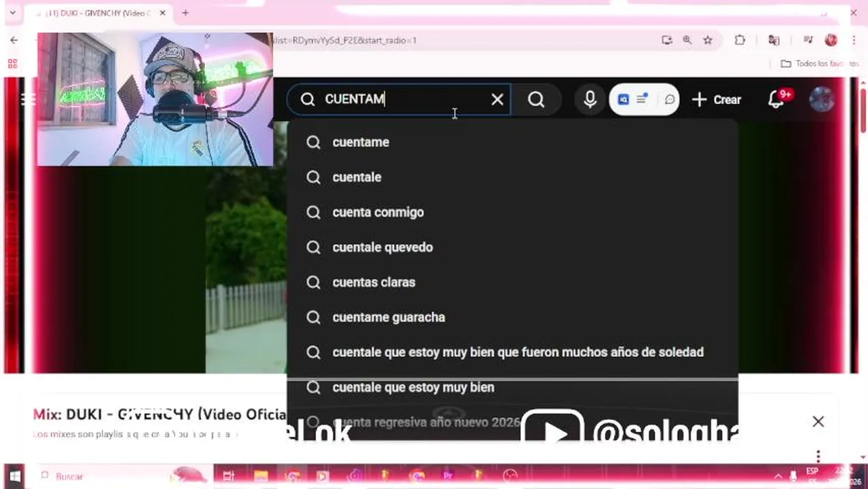This screenshot has height=489, width=868.
Task: Open the browser profile avatar
Action: [x=831, y=40]
